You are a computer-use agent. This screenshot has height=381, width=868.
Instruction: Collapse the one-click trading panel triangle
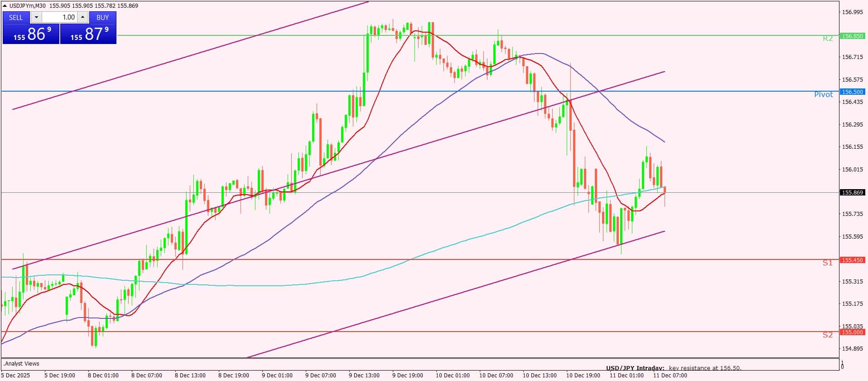click(5, 6)
